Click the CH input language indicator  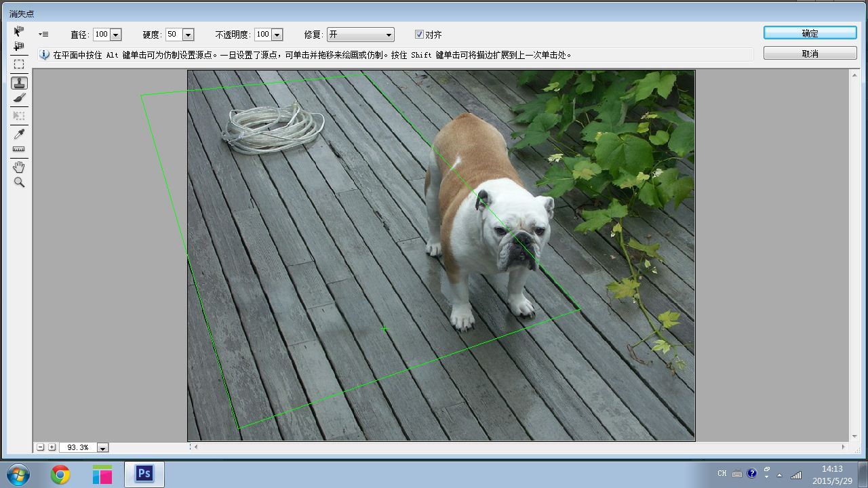[x=722, y=474]
